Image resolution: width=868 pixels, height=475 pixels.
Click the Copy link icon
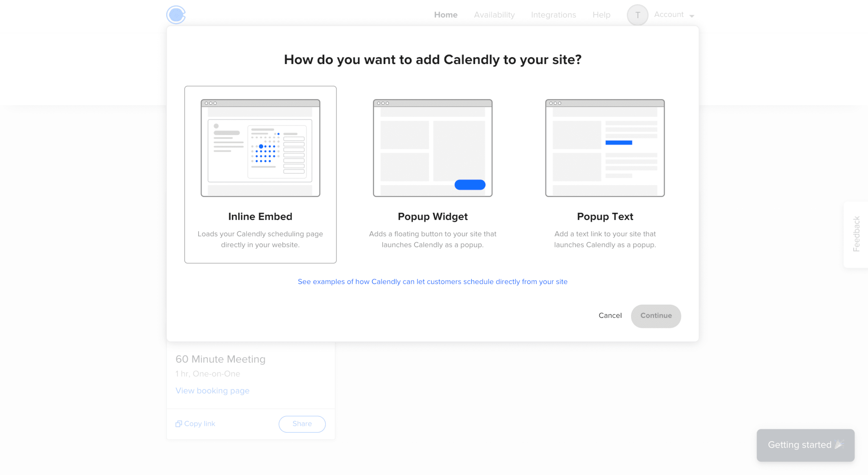coord(178,423)
